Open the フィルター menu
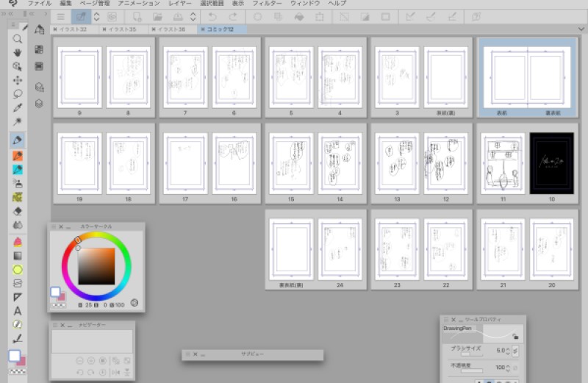The height and width of the screenshot is (383, 588). (267, 4)
